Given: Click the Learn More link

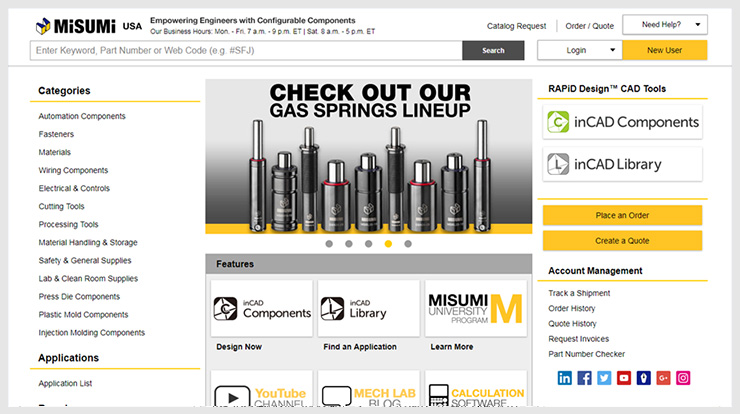Looking at the screenshot, I should pyautogui.click(x=452, y=346).
